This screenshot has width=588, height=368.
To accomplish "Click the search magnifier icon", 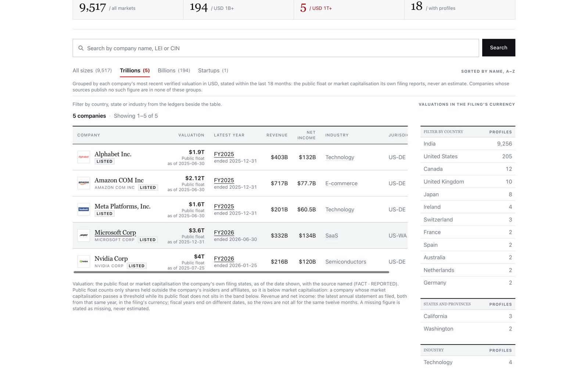I will pos(81,48).
